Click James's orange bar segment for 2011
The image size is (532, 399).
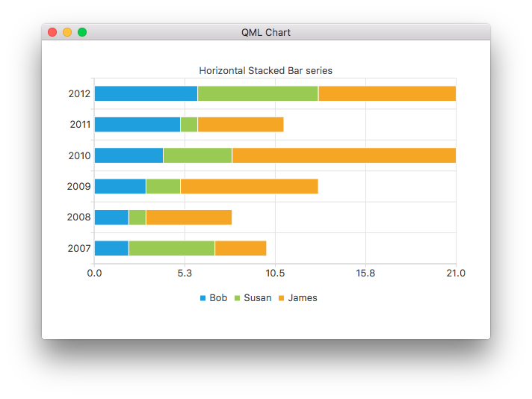coord(241,125)
